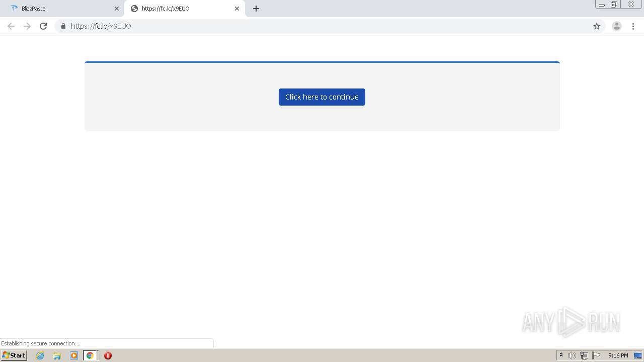Click the Show desktop button
The image size is (644, 362).
638,355
